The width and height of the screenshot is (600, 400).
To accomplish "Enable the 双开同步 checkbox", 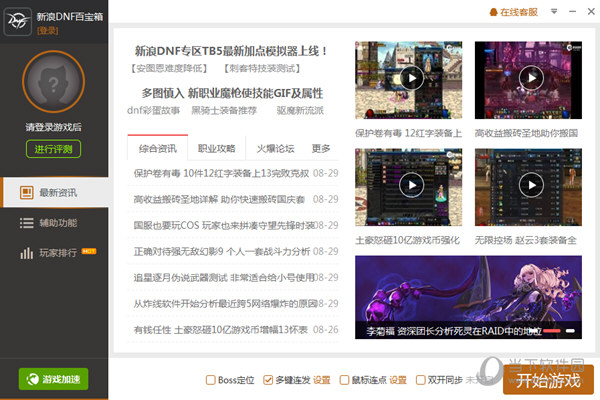I will (x=421, y=380).
